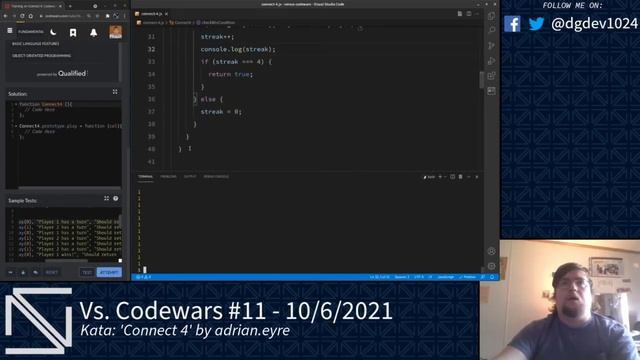Open the Extensions activity icon
The width and height of the screenshot is (640, 360).
coord(491,76)
